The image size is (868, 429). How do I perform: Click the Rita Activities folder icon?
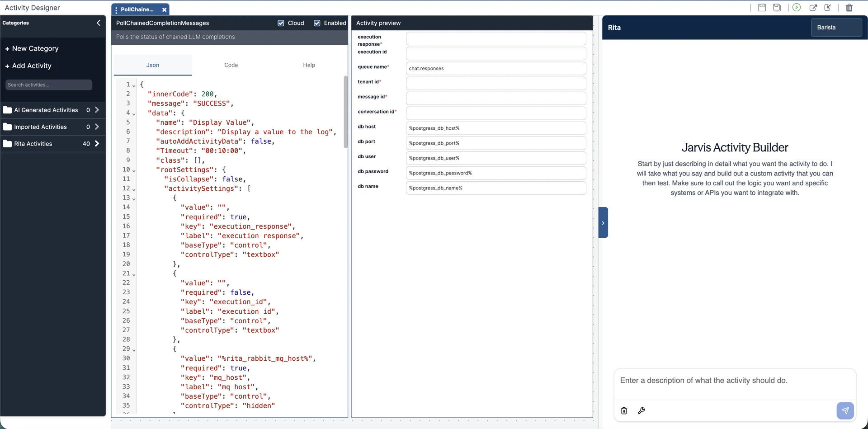click(7, 144)
